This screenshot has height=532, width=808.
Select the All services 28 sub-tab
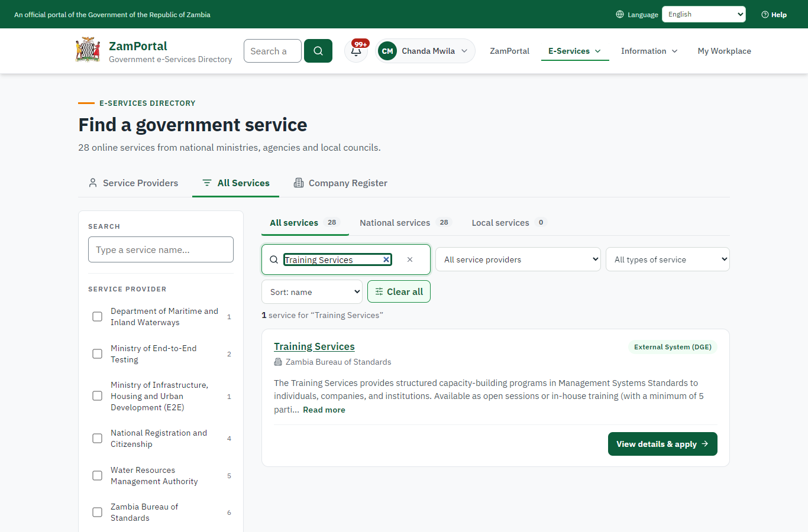pyautogui.click(x=305, y=223)
